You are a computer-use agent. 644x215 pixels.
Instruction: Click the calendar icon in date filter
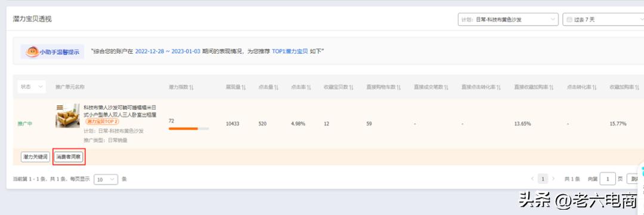tap(569, 19)
